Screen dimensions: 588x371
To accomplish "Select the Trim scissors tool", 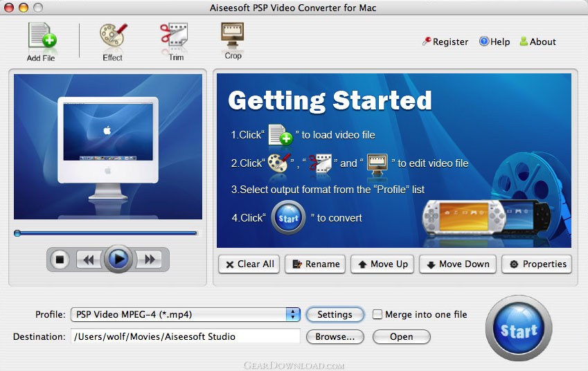I will point(175,42).
